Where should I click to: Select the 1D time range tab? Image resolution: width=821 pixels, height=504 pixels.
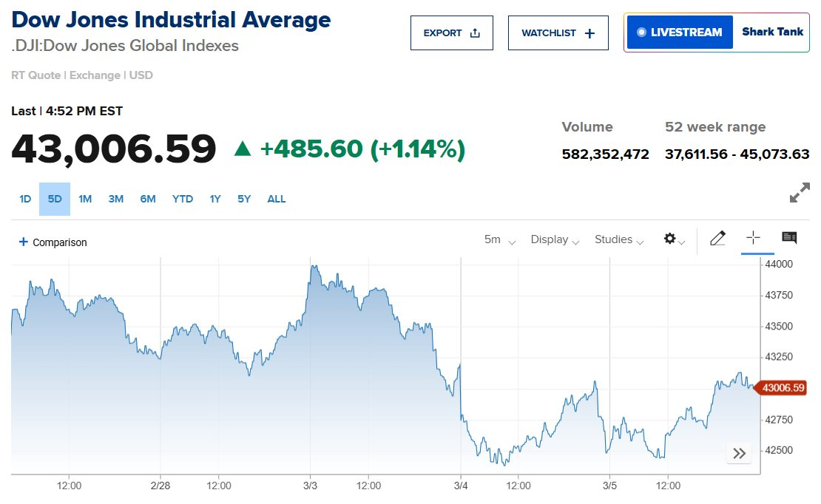[x=25, y=199]
